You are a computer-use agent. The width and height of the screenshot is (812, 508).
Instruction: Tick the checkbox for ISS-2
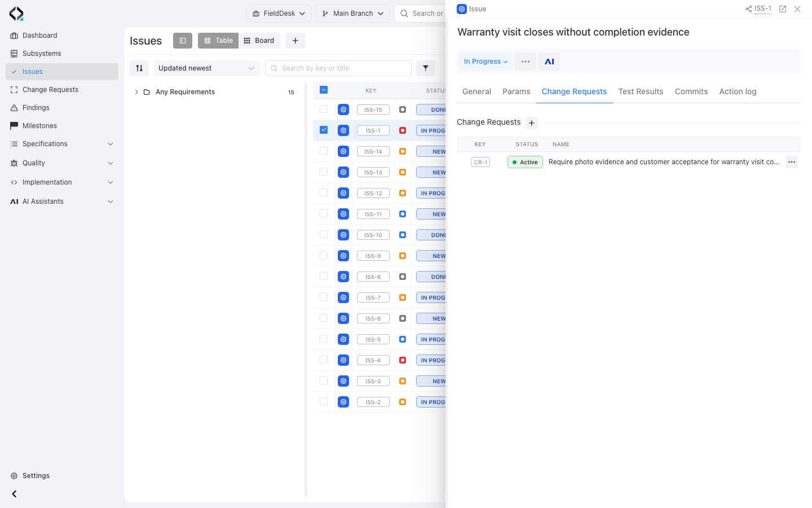[x=324, y=401]
